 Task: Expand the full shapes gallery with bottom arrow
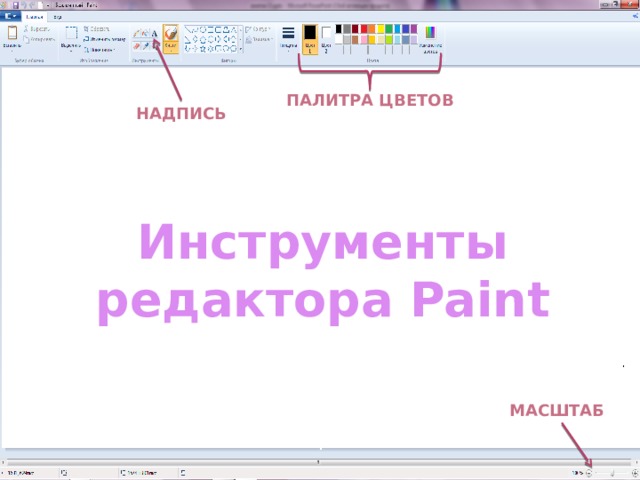(240, 49)
